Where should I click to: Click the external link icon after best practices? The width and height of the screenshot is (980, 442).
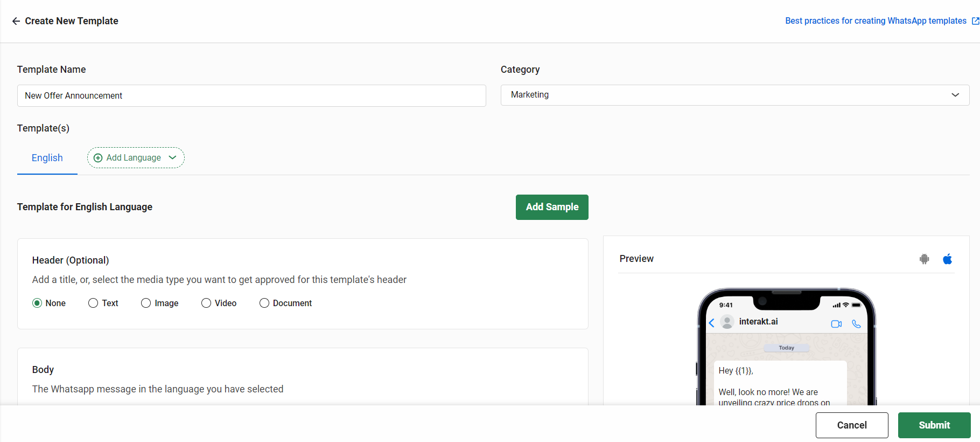[975, 20]
